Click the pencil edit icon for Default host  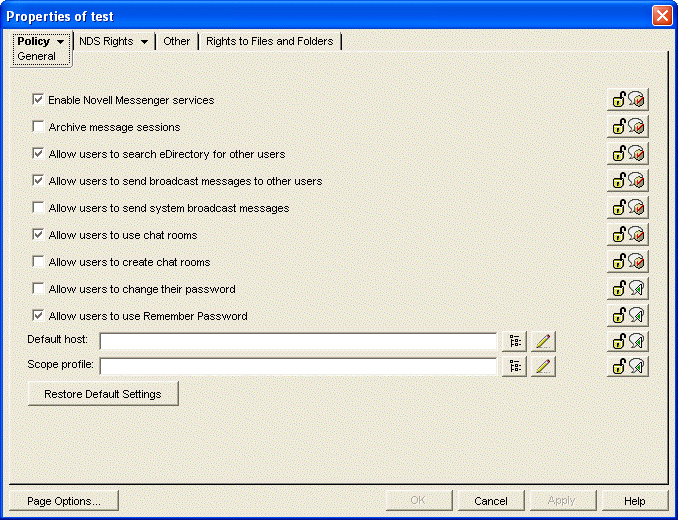[x=543, y=341]
